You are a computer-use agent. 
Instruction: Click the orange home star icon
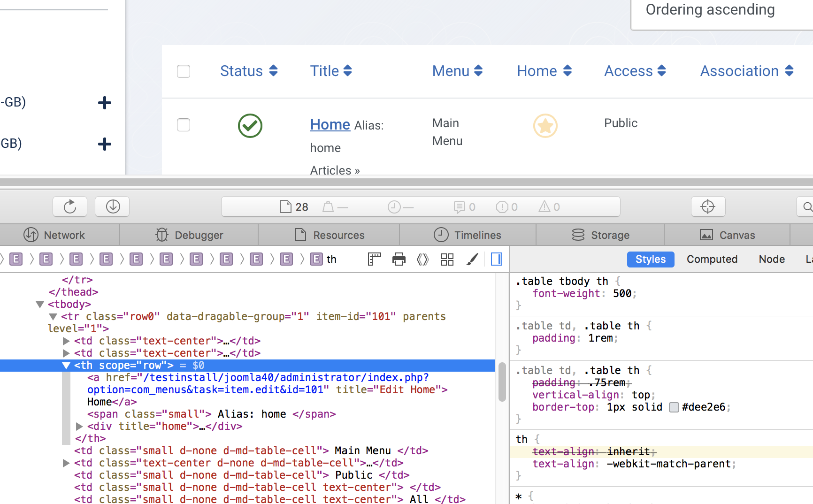[x=545, y=126]
